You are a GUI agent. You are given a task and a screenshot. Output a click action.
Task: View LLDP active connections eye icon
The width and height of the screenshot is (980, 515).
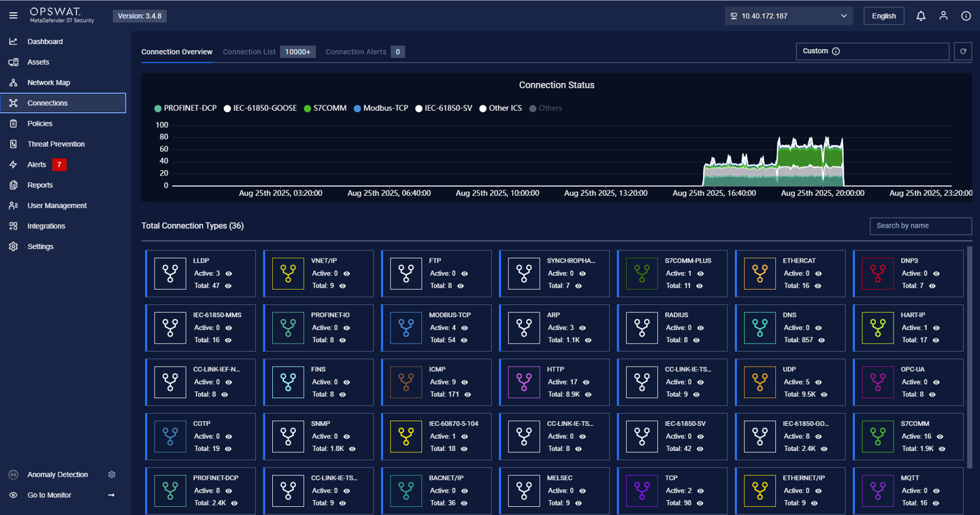[x=229, y=273]
